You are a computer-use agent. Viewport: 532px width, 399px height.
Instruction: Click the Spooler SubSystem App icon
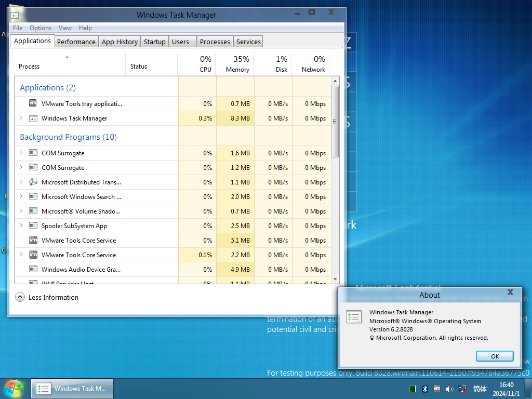33,225
